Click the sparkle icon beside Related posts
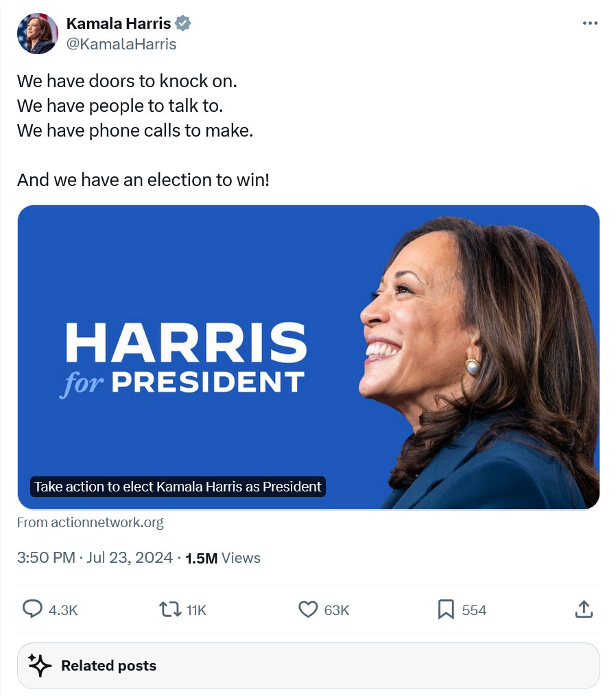Image resolution: width=616 pixels, height=696 pixels. pos(40,665)
